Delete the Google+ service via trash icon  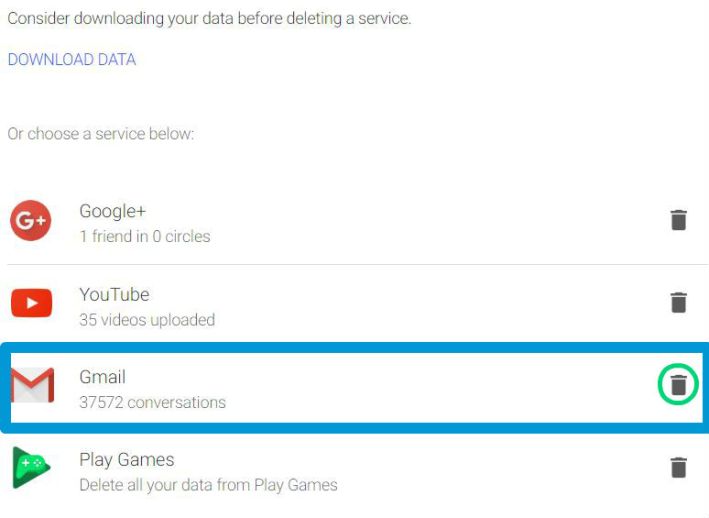click(678, 220)
